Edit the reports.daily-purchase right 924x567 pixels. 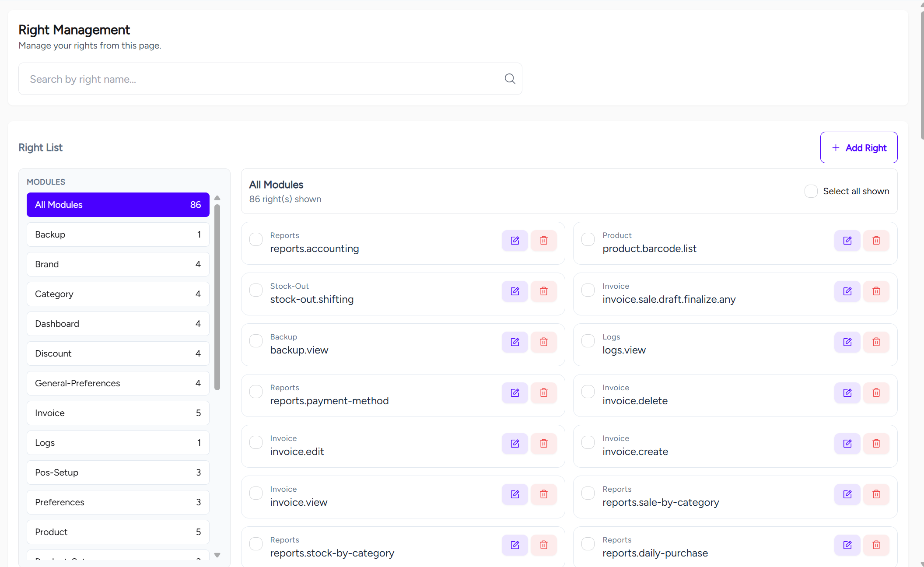click(847, 545)
